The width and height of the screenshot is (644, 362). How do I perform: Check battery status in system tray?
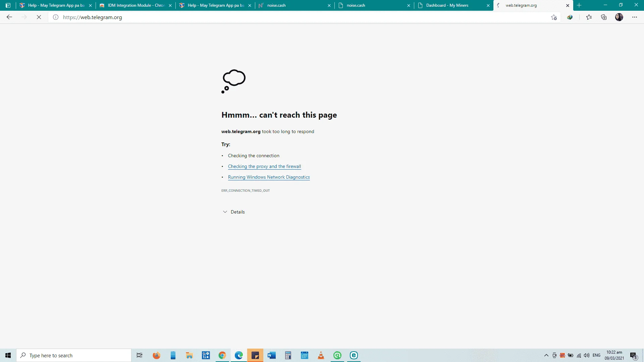[571, 355]
